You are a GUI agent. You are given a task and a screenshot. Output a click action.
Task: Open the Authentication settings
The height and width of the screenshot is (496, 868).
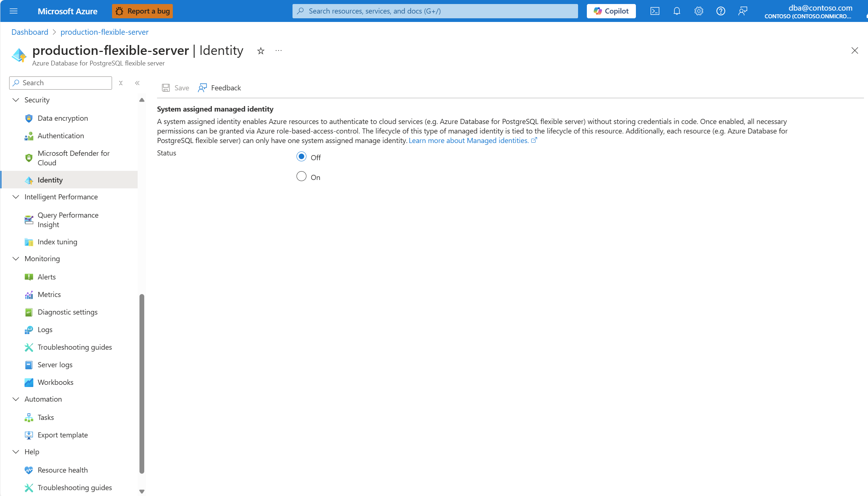(x=61, y=136)
